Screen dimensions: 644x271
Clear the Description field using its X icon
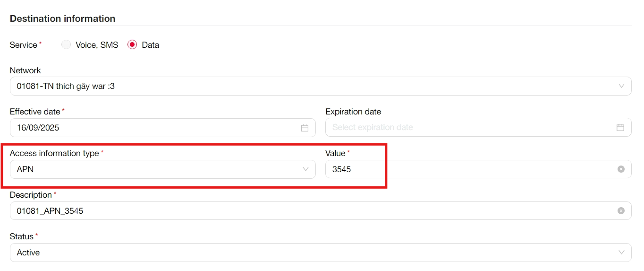621,211
